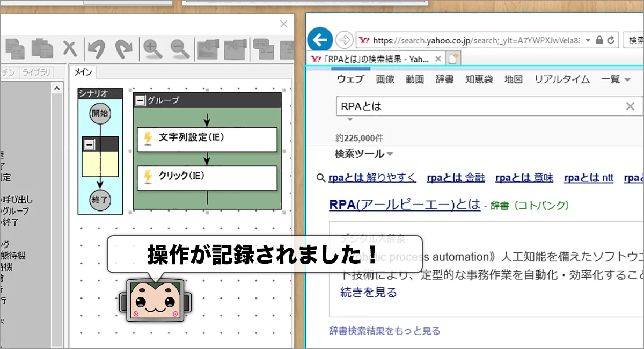
Task: Click the first folder-with-flag toolbar icon
Action: click(x=208, y=49)
